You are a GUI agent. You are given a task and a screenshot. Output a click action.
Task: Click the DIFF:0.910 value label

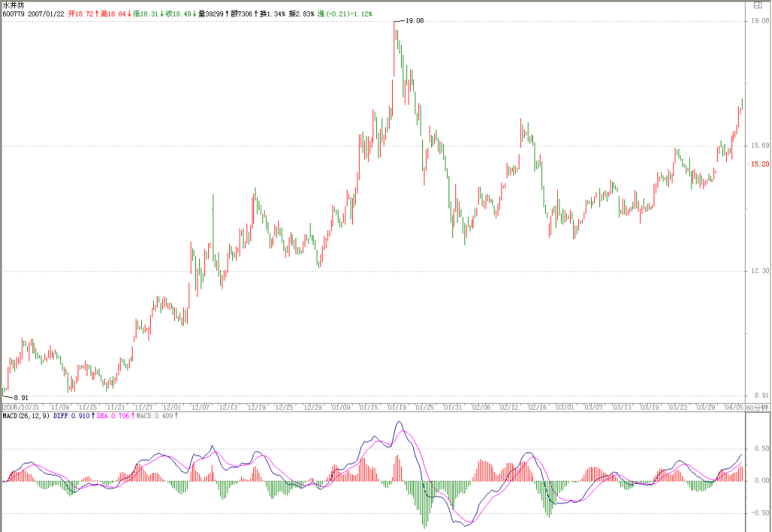[73, 416]
